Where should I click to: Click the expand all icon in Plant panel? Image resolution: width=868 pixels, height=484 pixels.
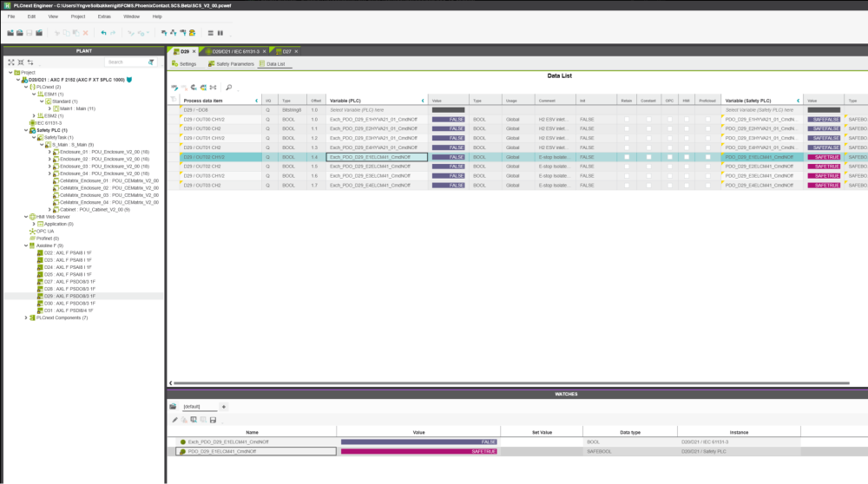11,62
